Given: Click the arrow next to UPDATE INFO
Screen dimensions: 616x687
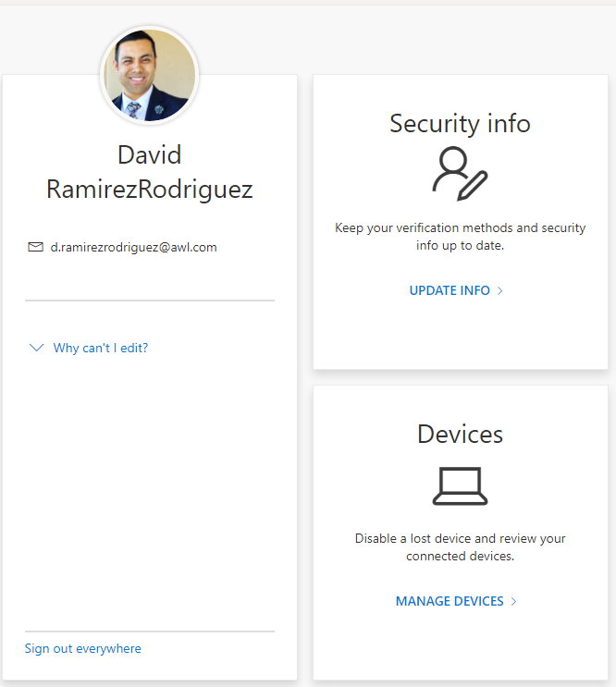Looking at the screenshot, I should 499,290.
